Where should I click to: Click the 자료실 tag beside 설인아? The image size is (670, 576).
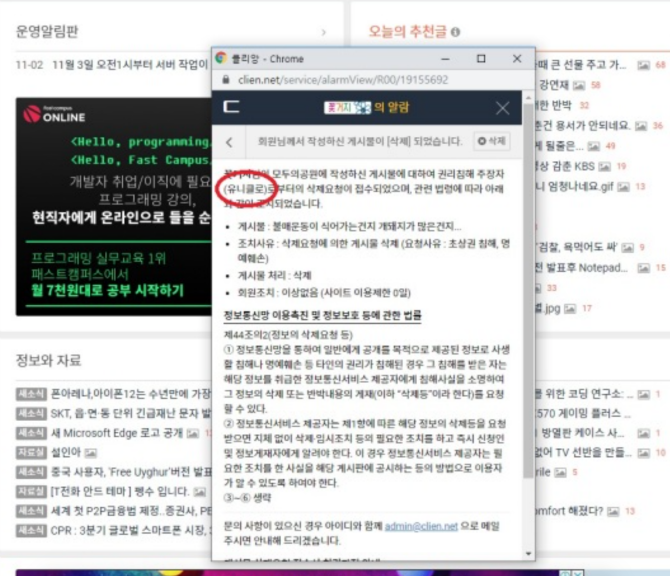click(31, 452)
